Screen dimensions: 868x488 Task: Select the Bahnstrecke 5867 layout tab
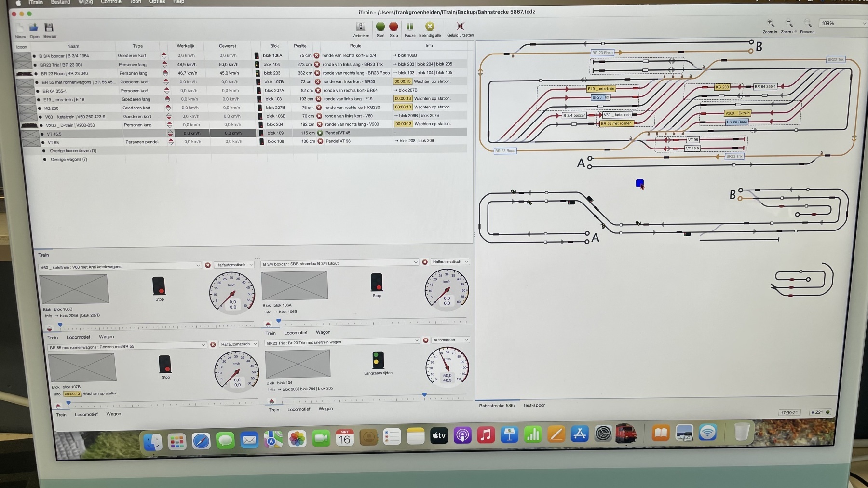[497, 406]
